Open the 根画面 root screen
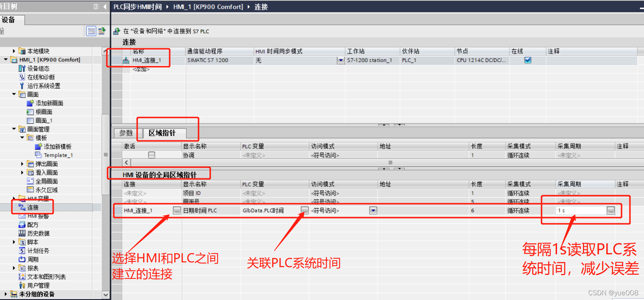 coord(43,112)
